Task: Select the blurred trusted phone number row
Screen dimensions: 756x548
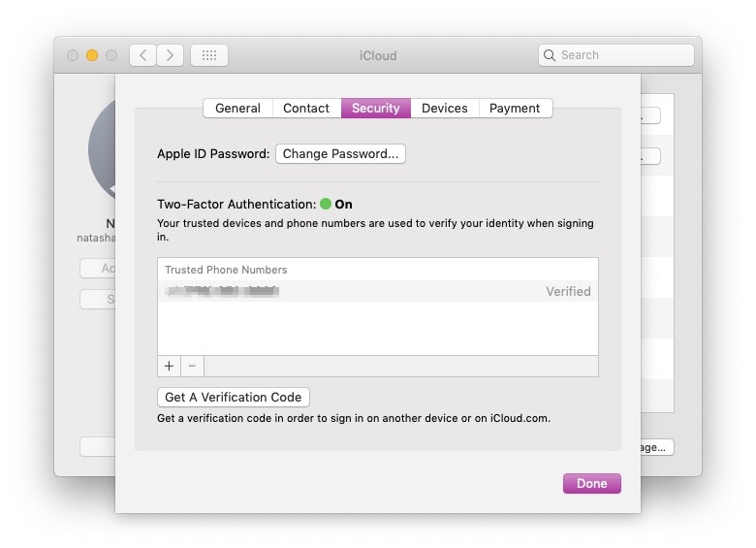Action: tap(378, 291)
